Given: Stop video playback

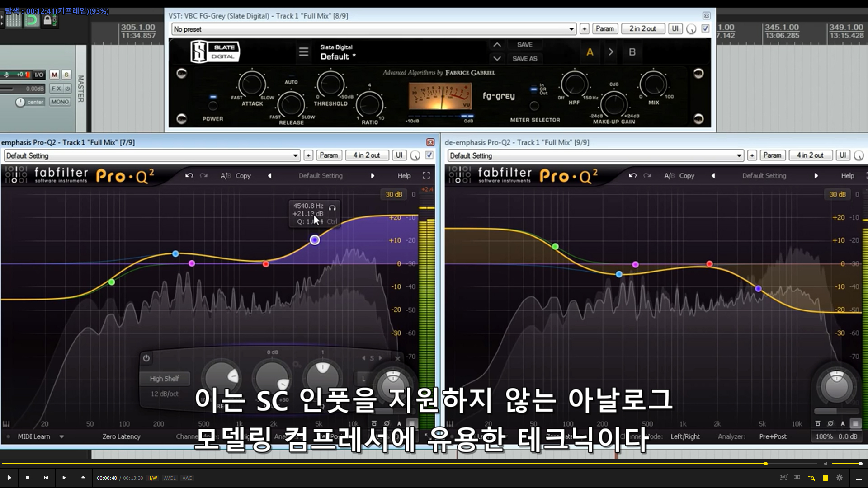Looking at the screenshot, I should point(28,478).
